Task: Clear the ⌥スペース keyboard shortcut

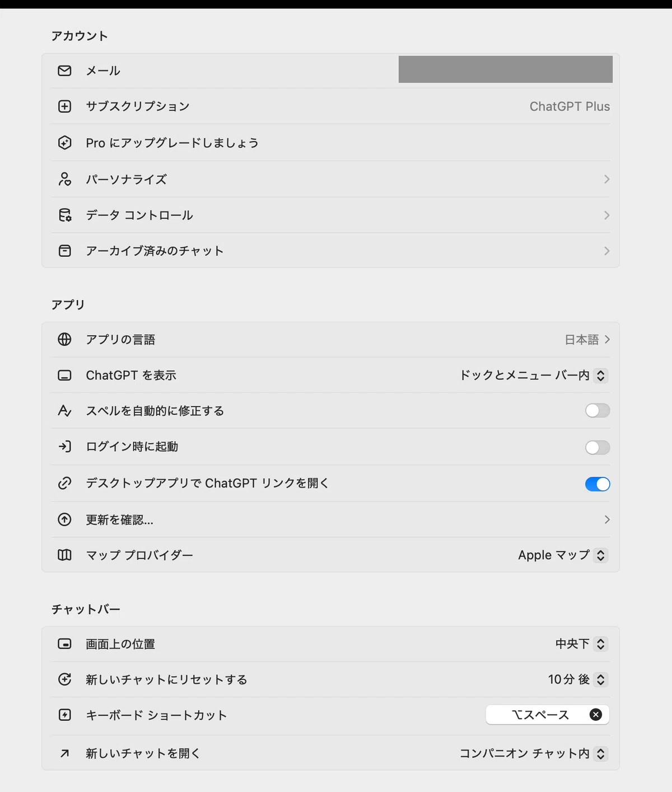Action: pyautogui.click(x=596, y=715)
